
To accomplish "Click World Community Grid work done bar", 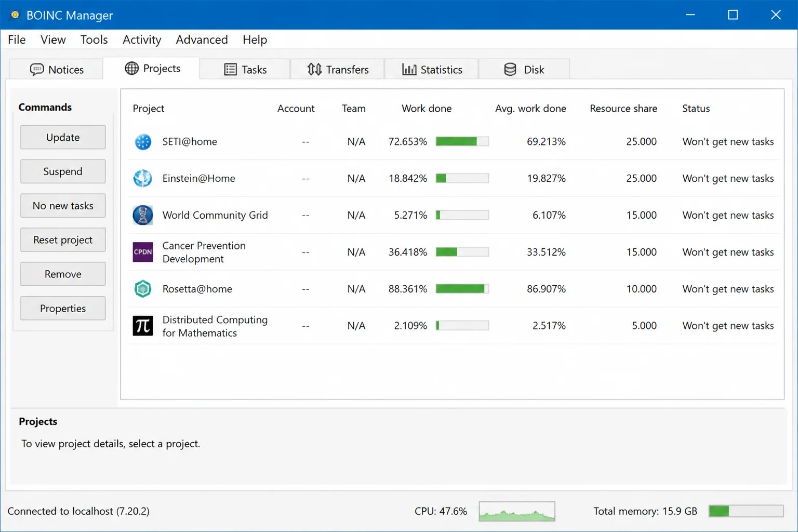I will coord(462,215).
